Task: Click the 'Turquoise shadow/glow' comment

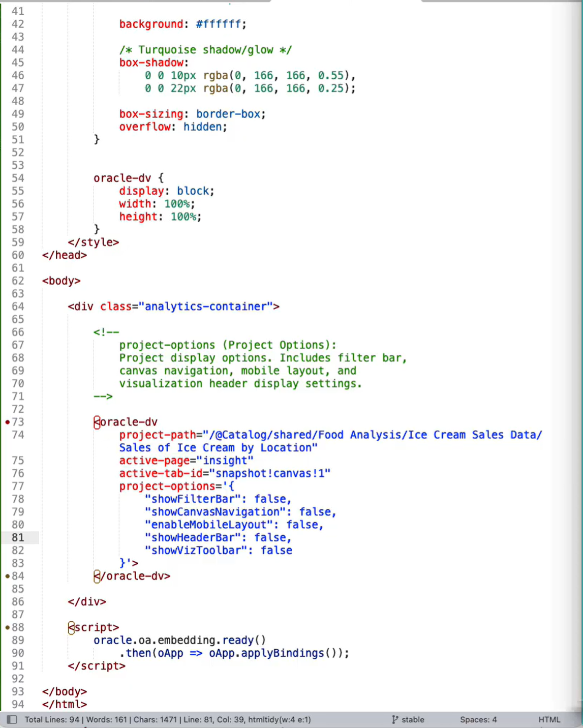Action: tap(205, 50)
